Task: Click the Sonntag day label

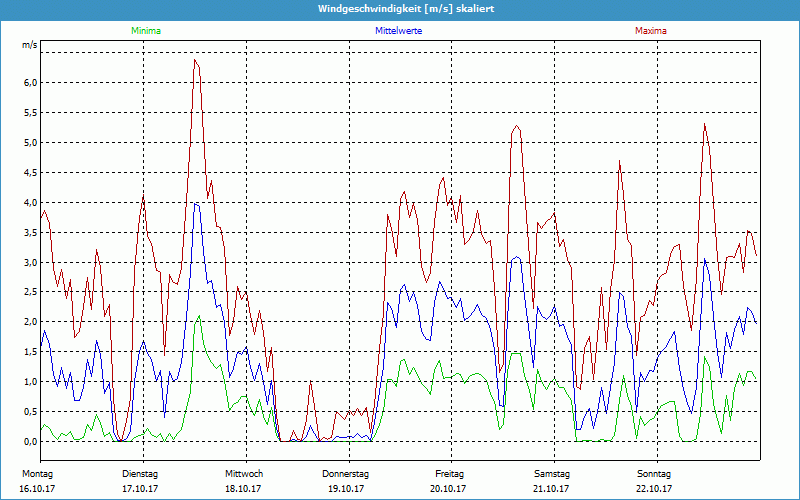Action: click(654, 474)
